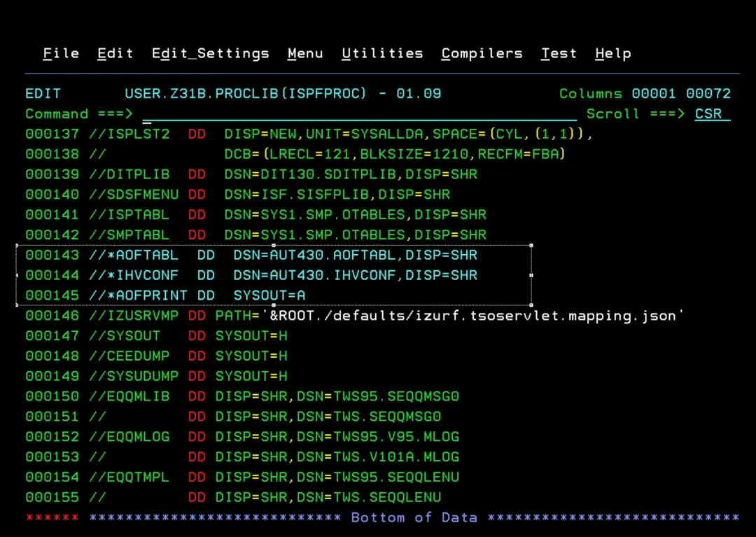Click DSN=DIT130.SDITPLIB,DISP=SHR text
Image resolution: width=756 pixels, height=537 pixels.
pyautogui.click(x=351, y=174)
